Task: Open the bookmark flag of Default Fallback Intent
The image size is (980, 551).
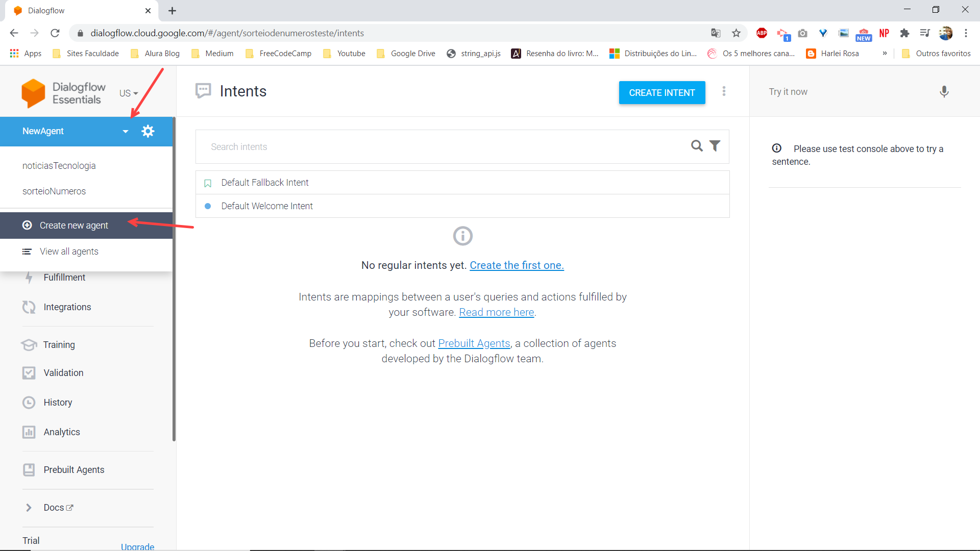Action: click(x=208, y=183)
